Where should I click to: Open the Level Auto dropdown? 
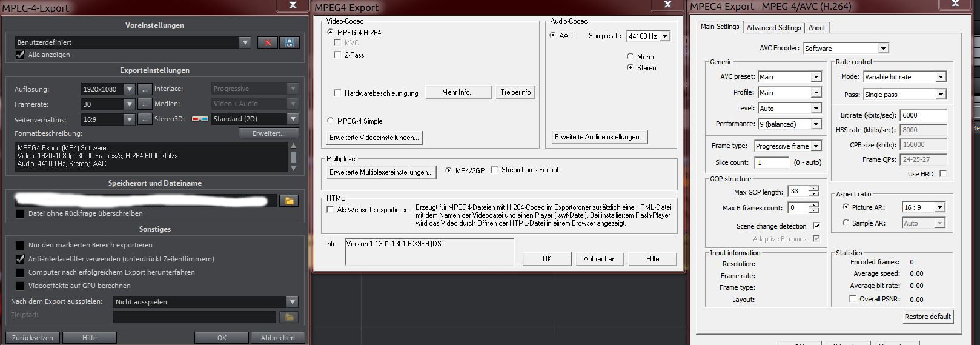(816, 108)
